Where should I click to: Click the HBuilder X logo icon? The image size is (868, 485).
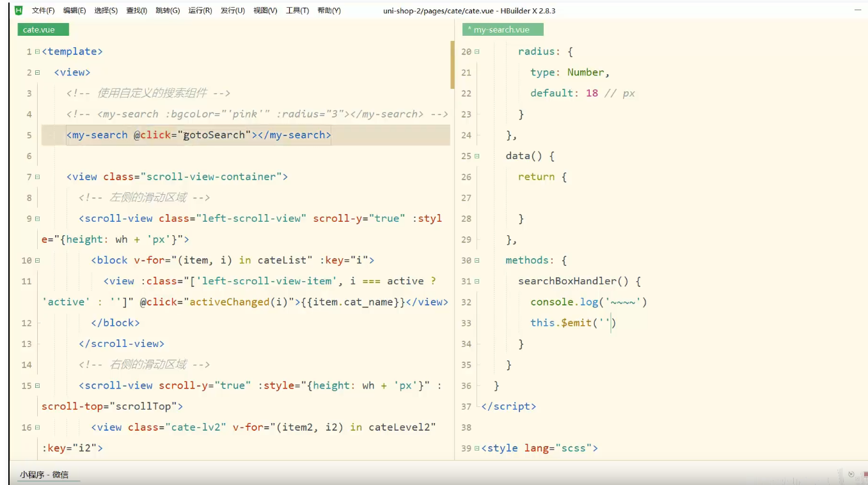coord(19,10)
